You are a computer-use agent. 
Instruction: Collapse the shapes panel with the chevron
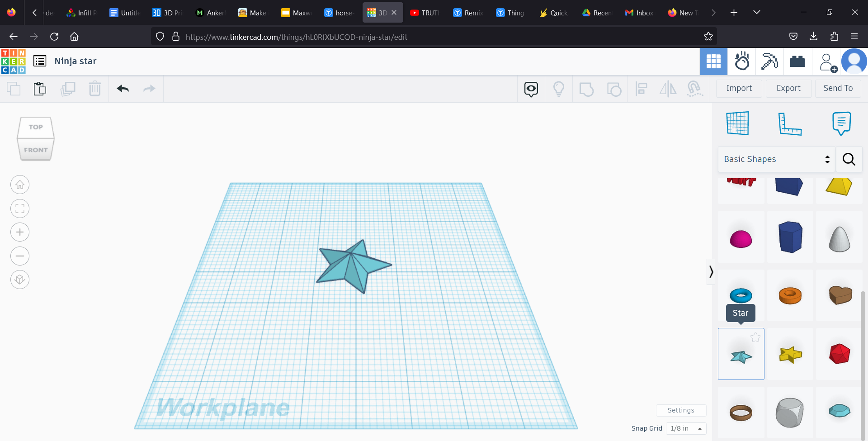coord(711,271)
